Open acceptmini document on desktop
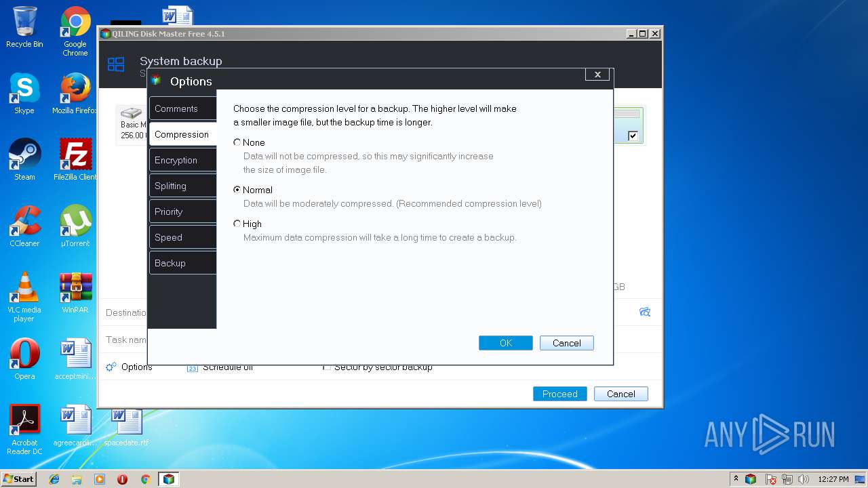Image resolution: width=868 pixels, height=488 pixels. click(75, 359)
